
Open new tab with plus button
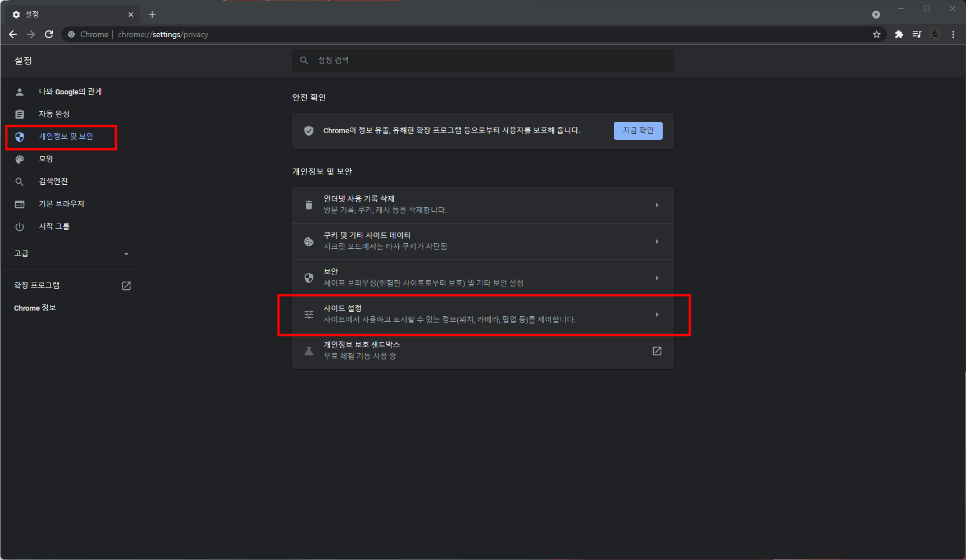(x=152, y=15)
